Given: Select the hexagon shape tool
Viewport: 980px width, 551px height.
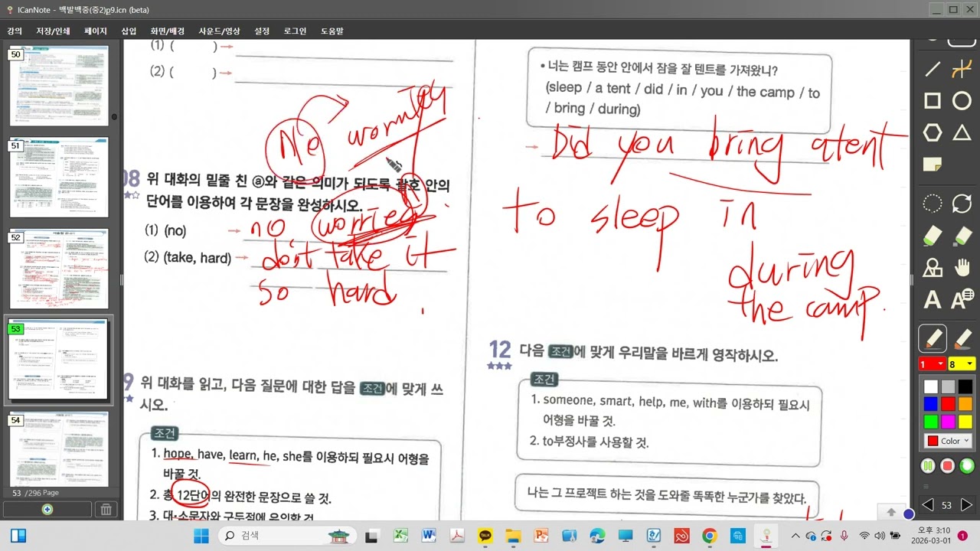Looking at the screenshot, I should point(933,132).
